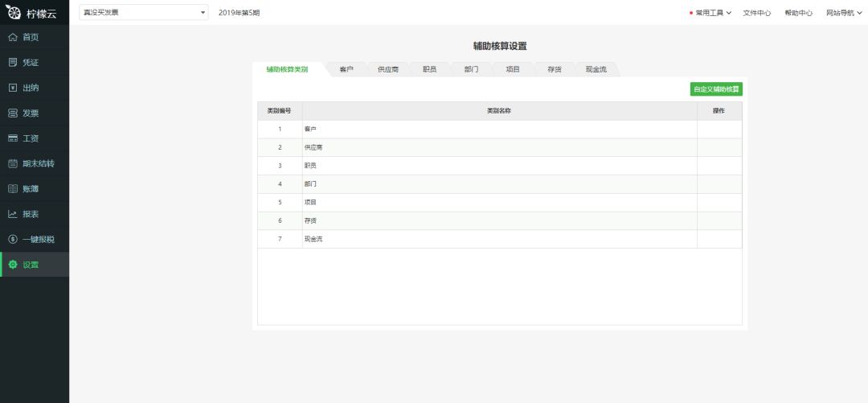Click the 辅助核算设置 page title
The height and width of the screenshot is (403, 868).
[500, 46]
